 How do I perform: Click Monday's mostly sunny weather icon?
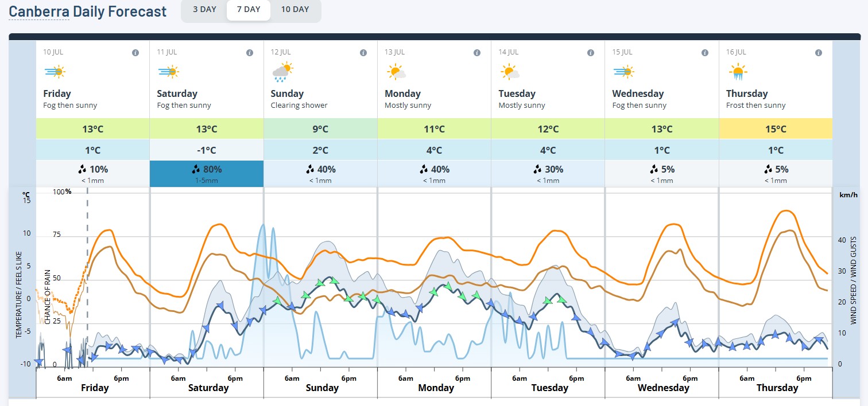(x=396, y=72)
